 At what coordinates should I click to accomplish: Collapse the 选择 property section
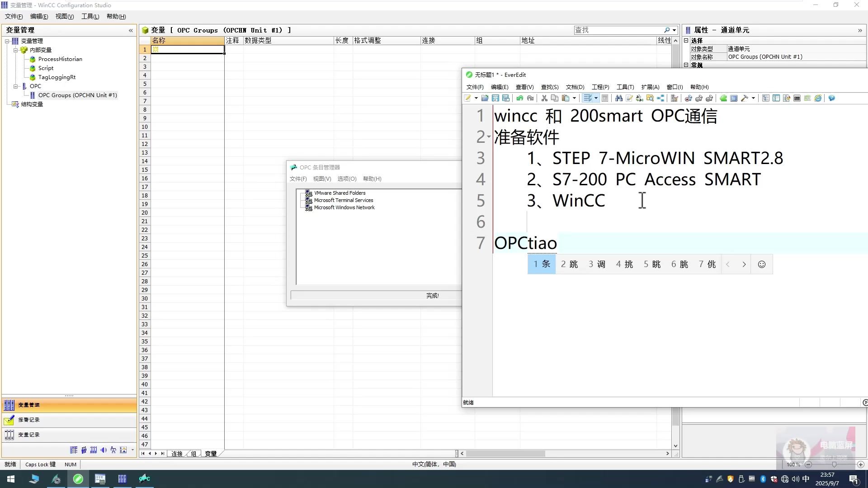(686, 41)
